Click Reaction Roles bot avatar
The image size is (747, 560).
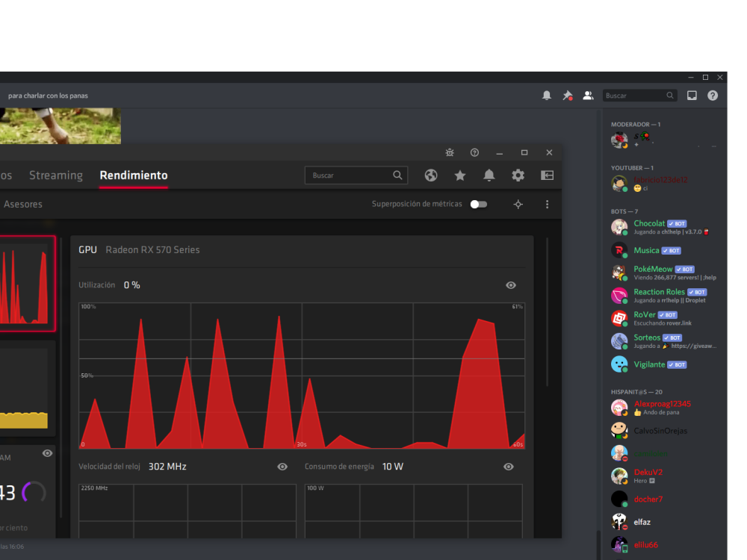[x=619, y=296]
